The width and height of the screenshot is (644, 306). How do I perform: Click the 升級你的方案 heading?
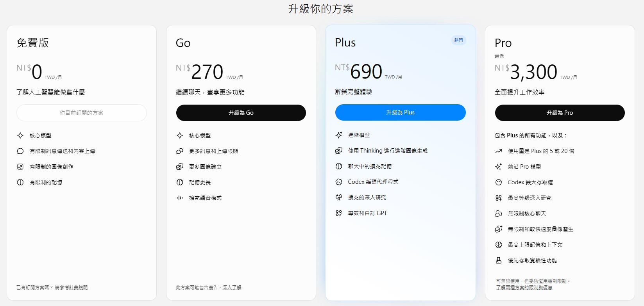[x=321, y=9]
